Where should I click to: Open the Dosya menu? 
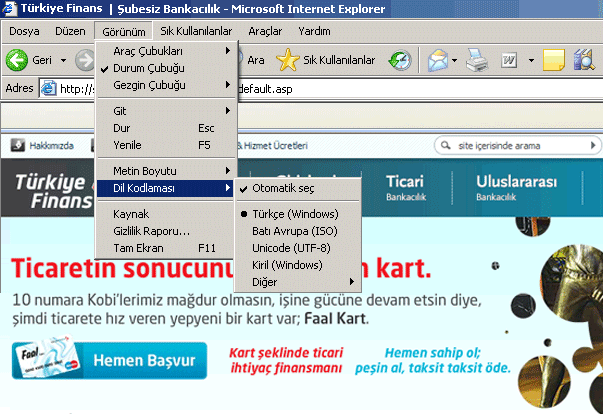pos(24,31)
